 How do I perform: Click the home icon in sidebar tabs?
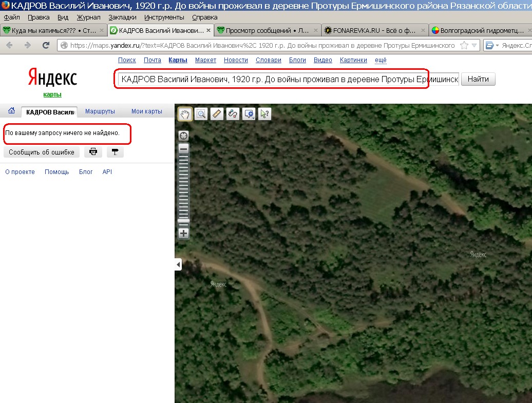[11, 110]
